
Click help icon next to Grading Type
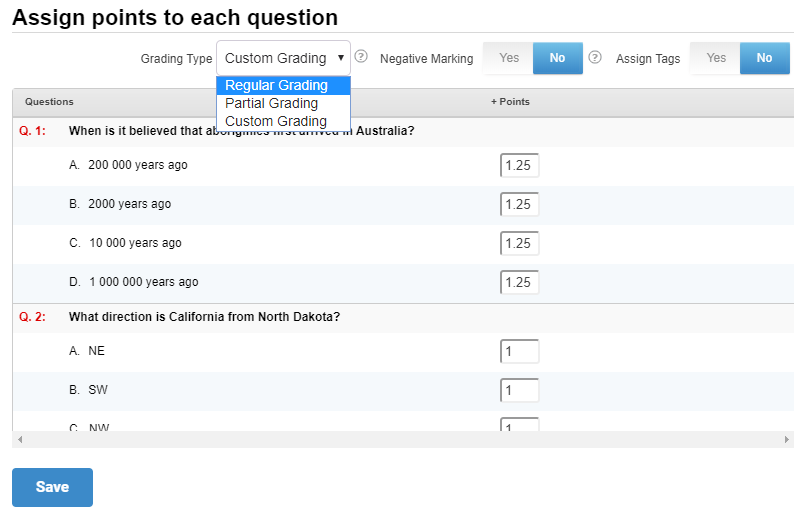362,57
